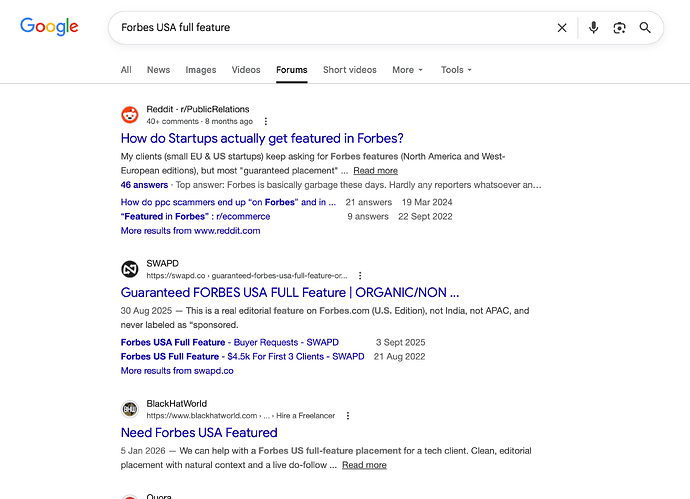Viewport: 690px width, 499px height.
Task: Click the Reddit favicon on first result
Action: (x=130, y=115)
